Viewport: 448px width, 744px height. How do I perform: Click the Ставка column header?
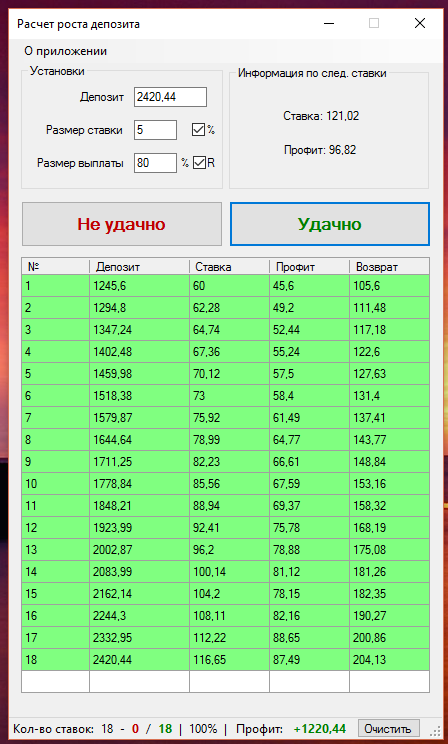click(x=229, y=267)
